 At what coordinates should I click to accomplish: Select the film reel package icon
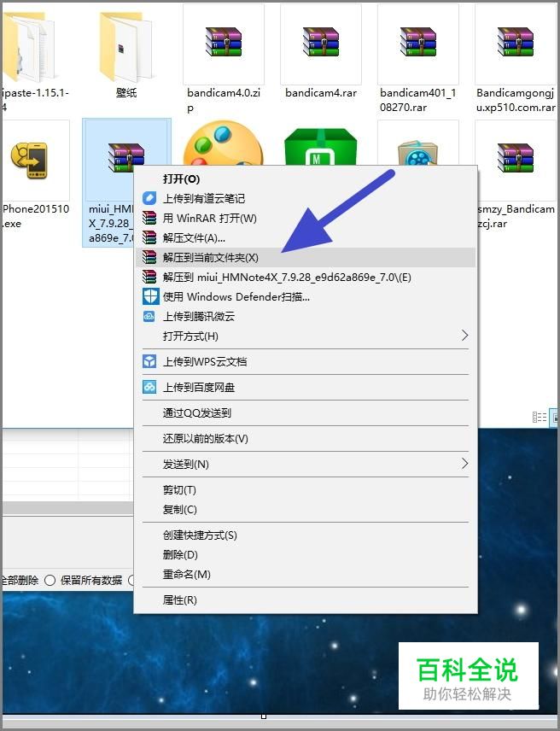(x=418, y=153)
